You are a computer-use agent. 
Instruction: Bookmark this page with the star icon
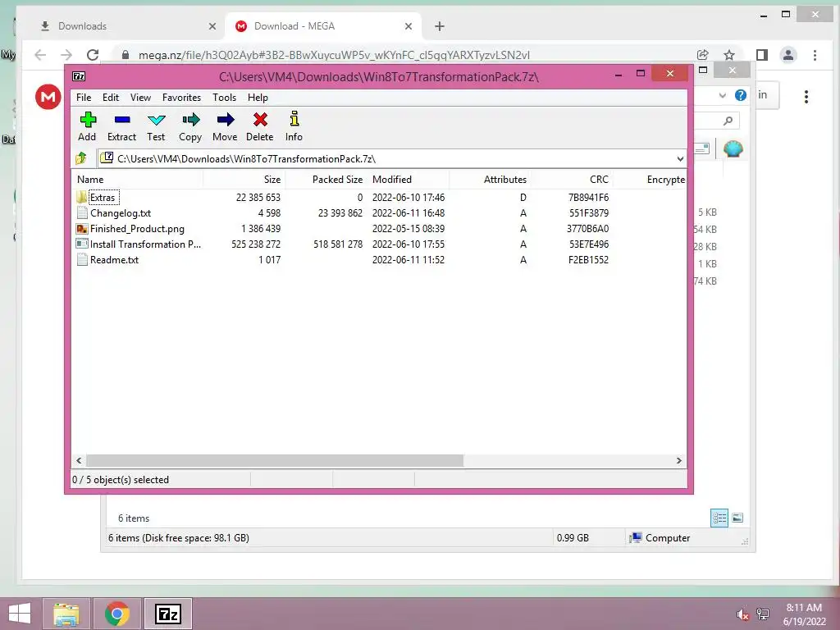729,55
